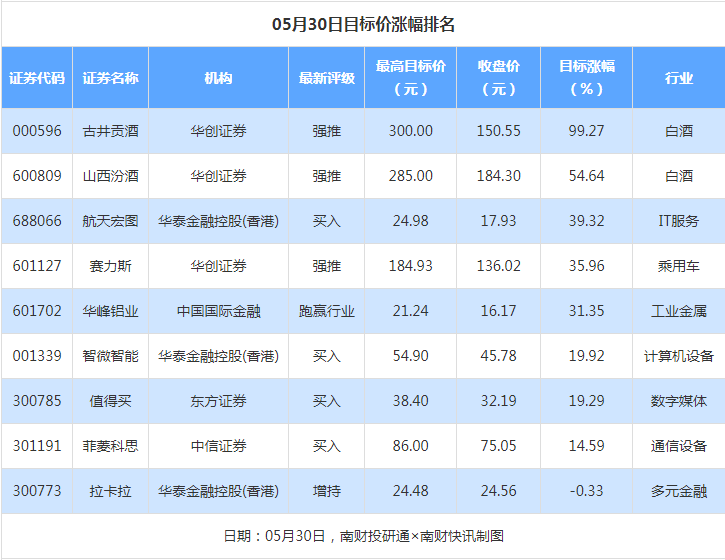Select stock code 000596
725x560 pixels.
37,131
